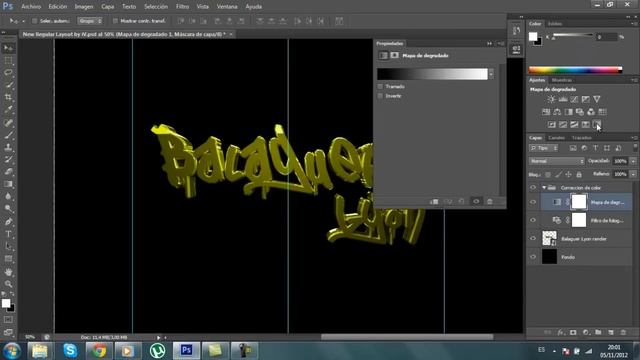Open the Imagen menu

pos(84,7)
